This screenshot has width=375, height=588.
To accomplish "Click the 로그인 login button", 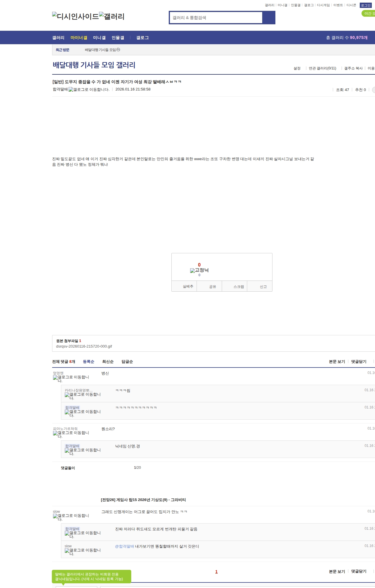I will pyautogui.click(x=365, y=5).
